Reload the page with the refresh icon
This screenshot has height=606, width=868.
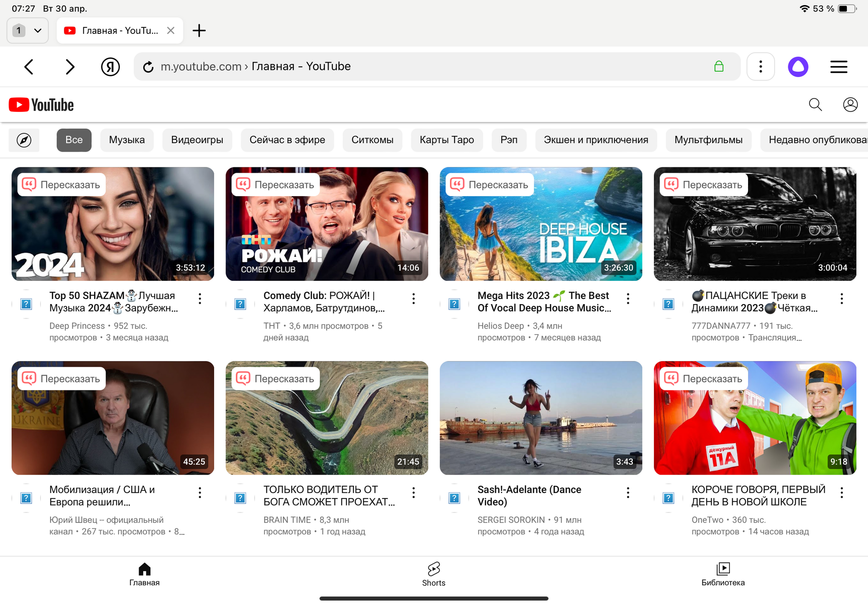pos(148,67)
